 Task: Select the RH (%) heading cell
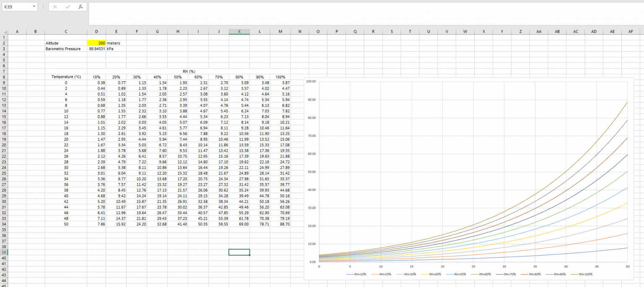(189, 71)
